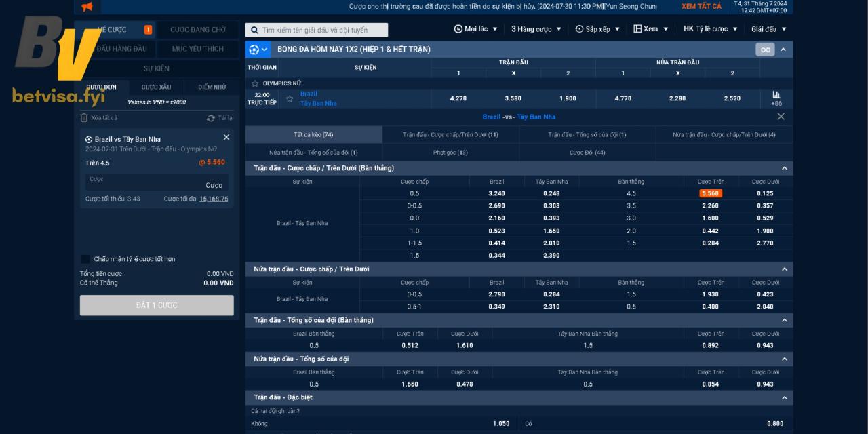Screen dimensions: 868x434
Task: Click the league and team search field
Action: coord(317,30)
